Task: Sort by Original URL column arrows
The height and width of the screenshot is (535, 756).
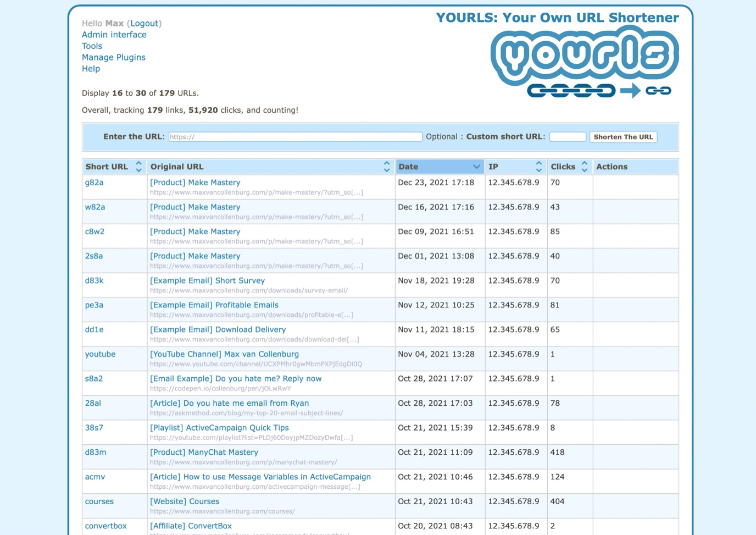Action: click(x=387, y=167)
